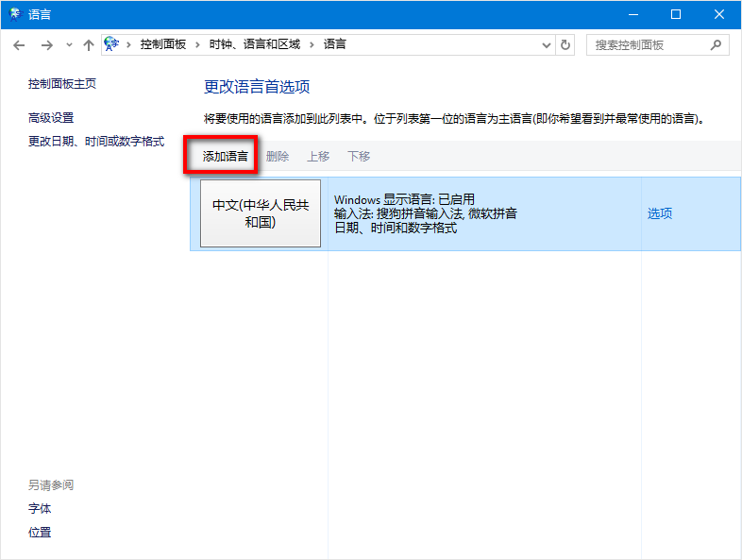Click the search magnifier icon

(716, 44)
